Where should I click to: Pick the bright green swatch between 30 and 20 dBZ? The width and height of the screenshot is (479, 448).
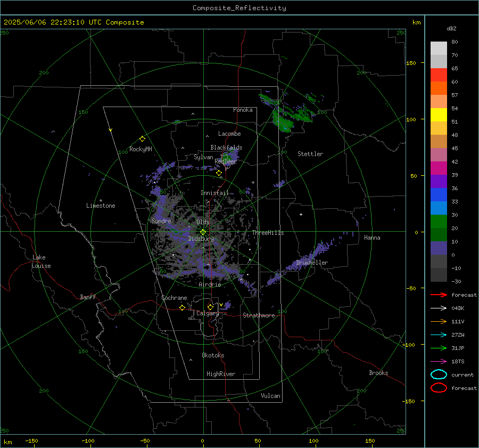[439, 222]
